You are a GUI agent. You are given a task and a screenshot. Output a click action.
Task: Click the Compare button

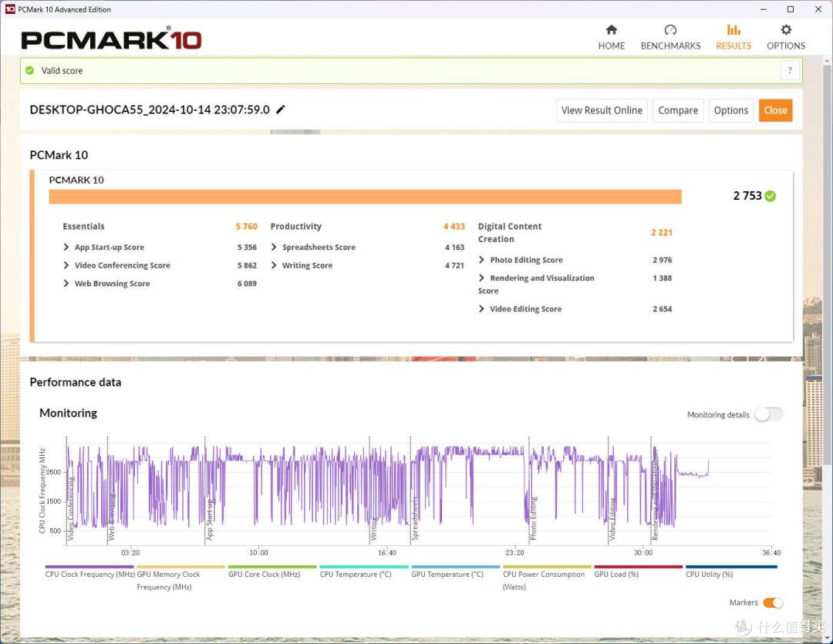pos(678,110)
